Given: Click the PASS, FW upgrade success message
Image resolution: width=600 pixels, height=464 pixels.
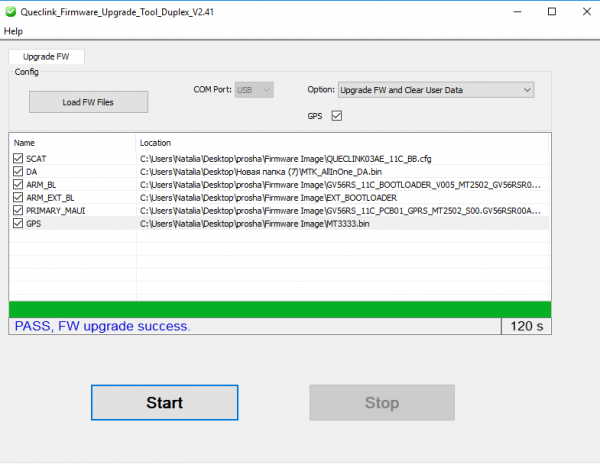Looking at the screenshot, I should (102, 326).
